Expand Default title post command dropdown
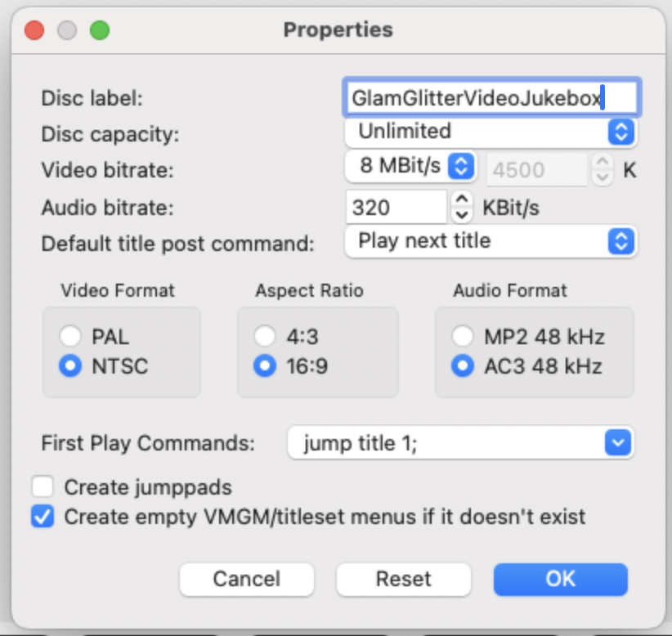This screenshot has width=672, height=636. [x=491, y=241]
